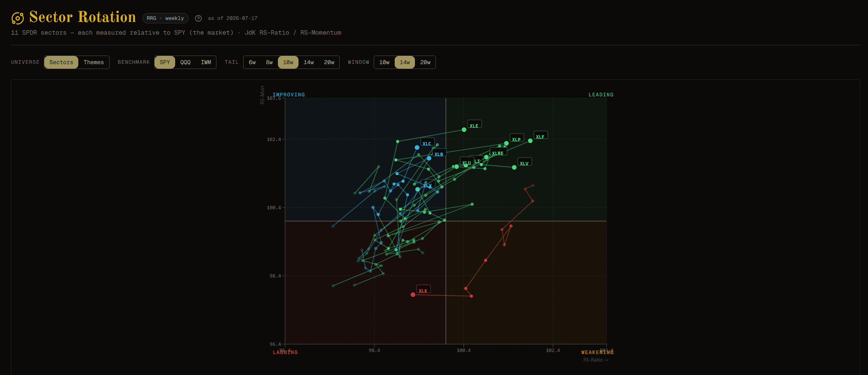Click the 'as of 2026-07-17' date text
The height and width of the screenshot is (375, 868).
233,18
